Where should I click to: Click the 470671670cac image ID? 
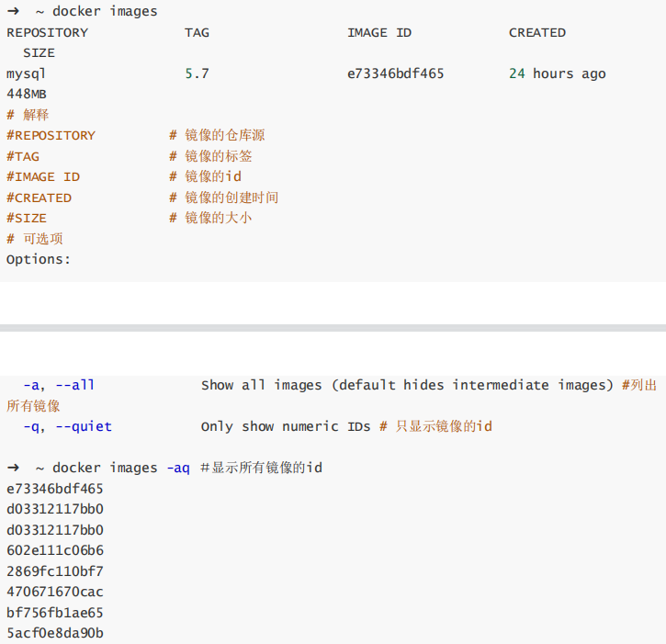coord(55,592)
